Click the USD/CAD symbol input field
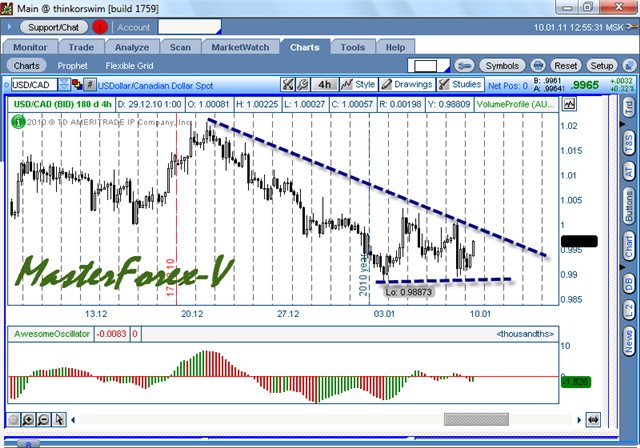This screenshot has height=448, width=640. [34, 85]
